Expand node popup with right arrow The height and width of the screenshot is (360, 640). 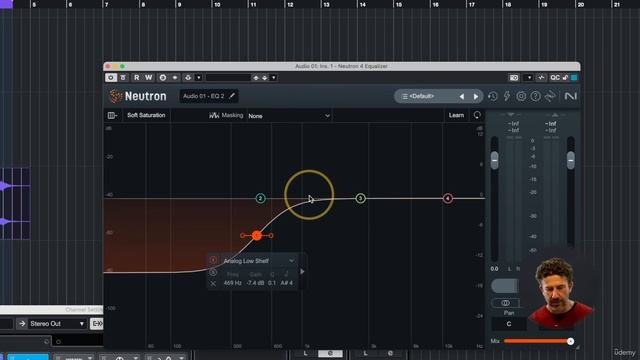[x=302, y=271]
